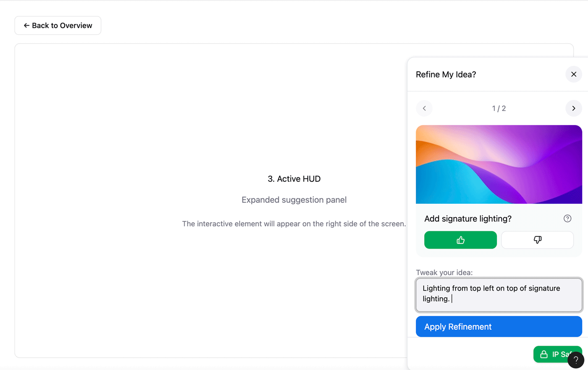Click the Refine My Idea? panel title
This screenshot has height=370, width=588.
(x=446, y=74)
